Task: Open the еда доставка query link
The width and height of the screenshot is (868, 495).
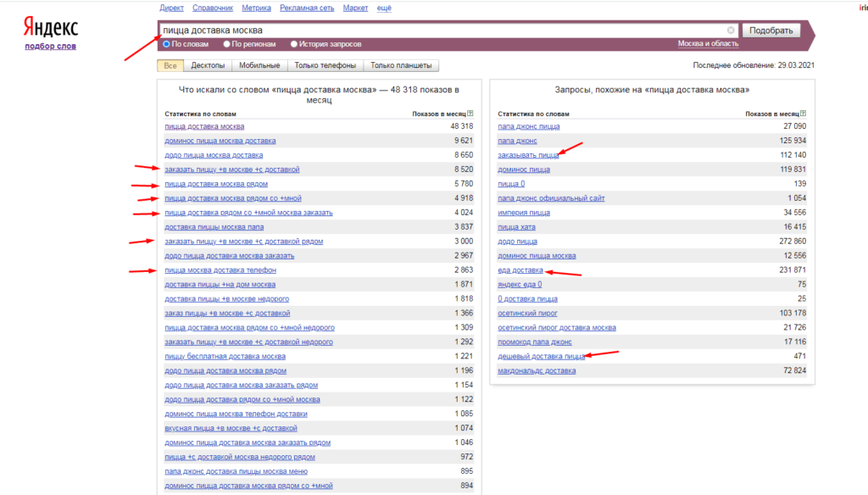Action: coord(520,270)
